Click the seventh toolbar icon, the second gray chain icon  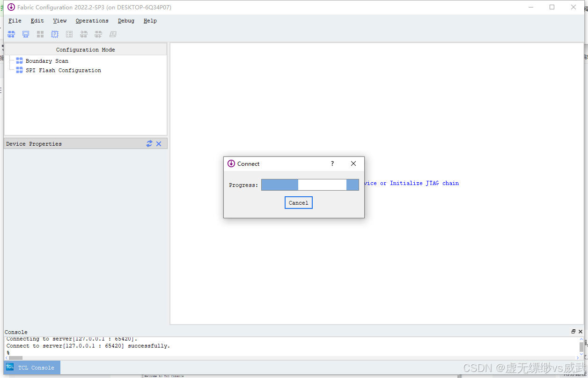[98, 34]
